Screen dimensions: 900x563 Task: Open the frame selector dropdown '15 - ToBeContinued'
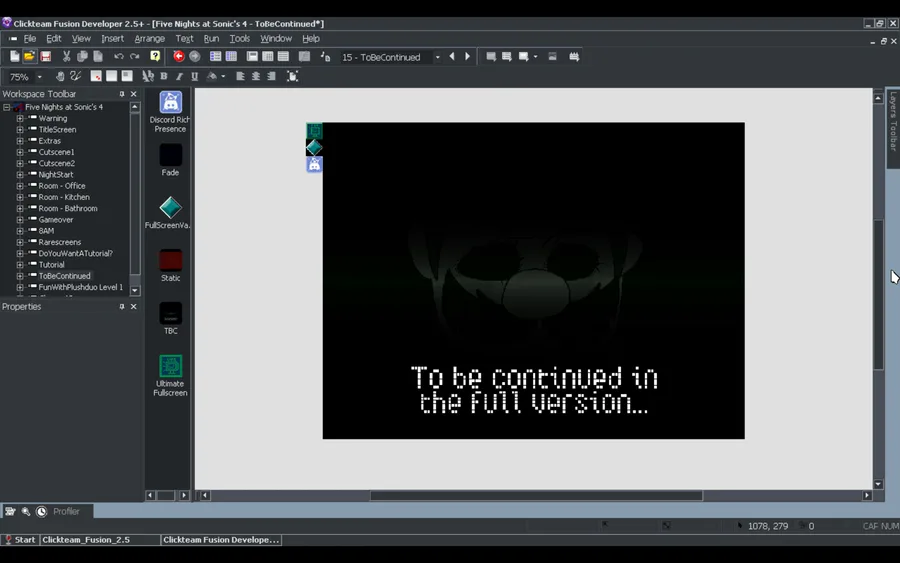437,57
